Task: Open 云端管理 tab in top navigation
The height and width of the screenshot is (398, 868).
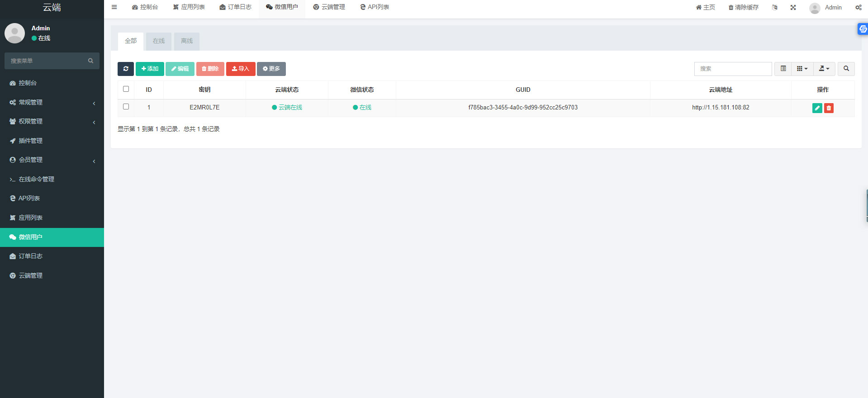Action: click(x=329, y=7)
